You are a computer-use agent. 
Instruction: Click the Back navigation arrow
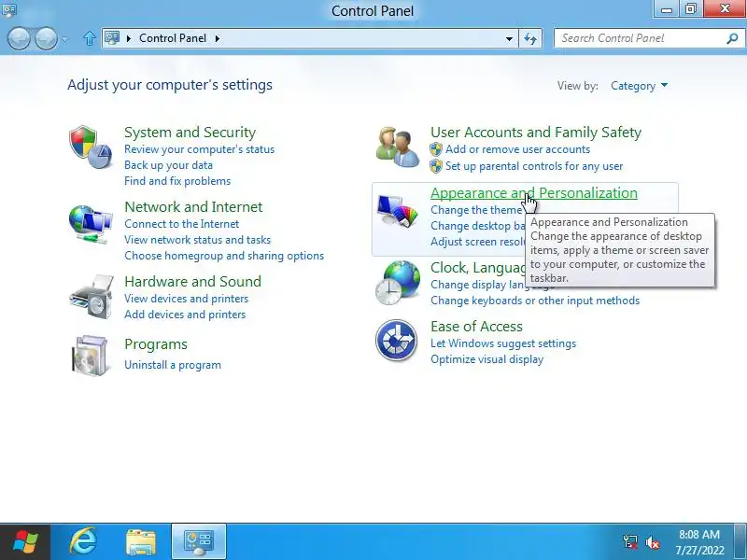coord(19,38)
